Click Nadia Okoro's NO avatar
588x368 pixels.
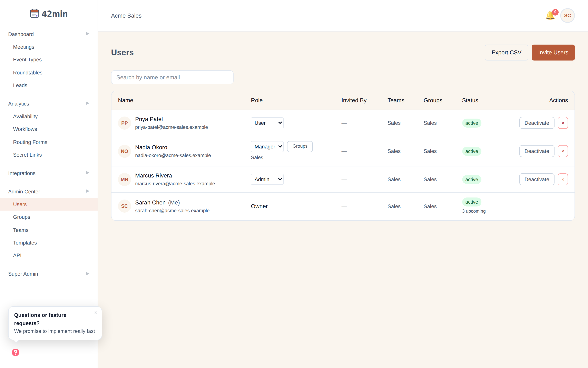(124, 151)
